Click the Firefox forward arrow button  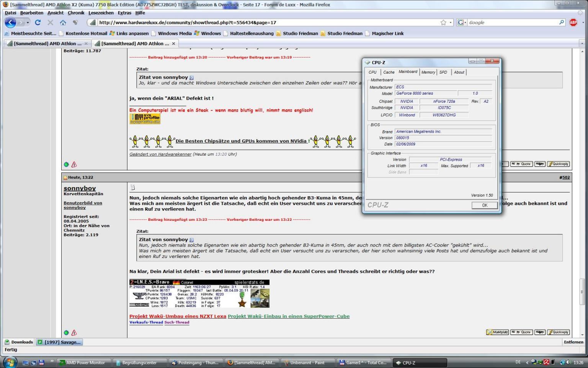click(21, 23)
